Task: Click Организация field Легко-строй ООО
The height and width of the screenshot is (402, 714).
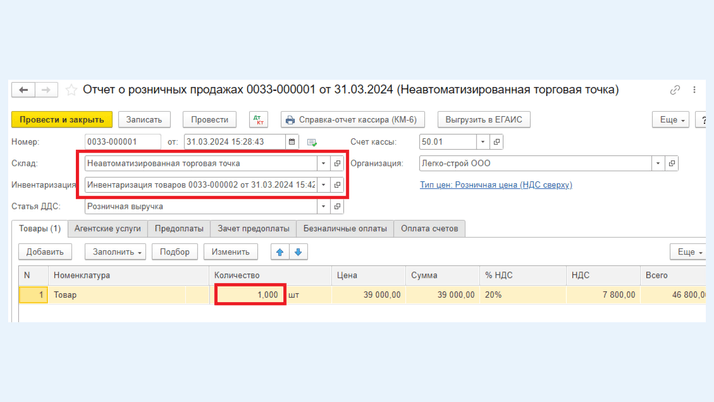Action: point(536,163)
